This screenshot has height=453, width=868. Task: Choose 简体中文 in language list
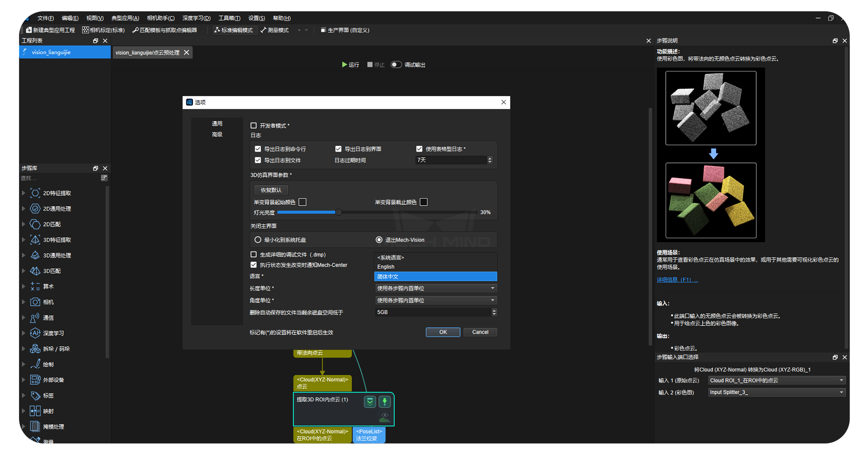pos(435,276)
